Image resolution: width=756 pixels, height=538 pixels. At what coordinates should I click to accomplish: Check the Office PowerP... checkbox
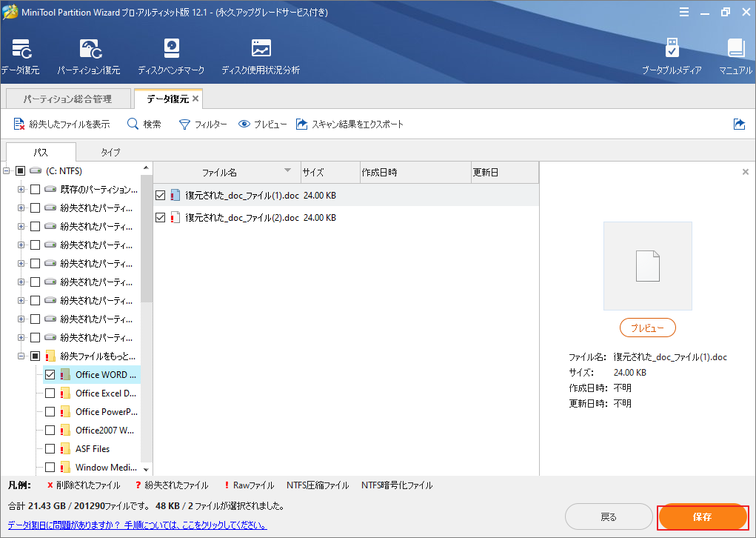coord(50,411)
